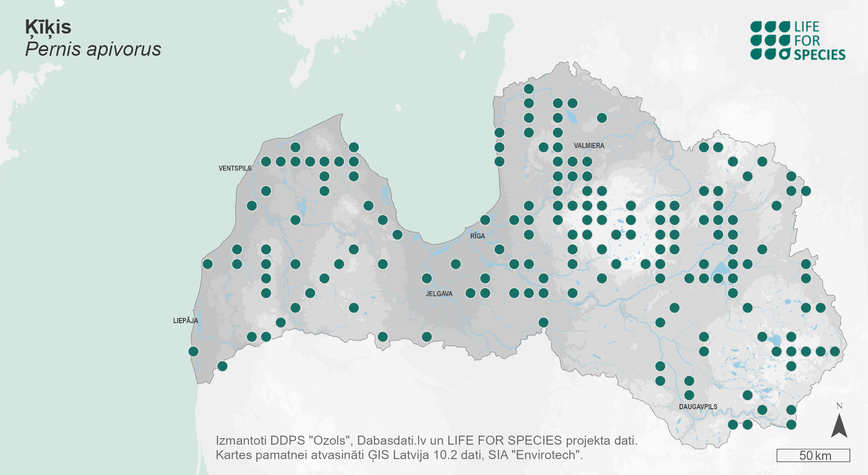The width and height of the screenshot is (868, 475).
Task: Click the JELGAVA city label
Action: coord(439,294)
